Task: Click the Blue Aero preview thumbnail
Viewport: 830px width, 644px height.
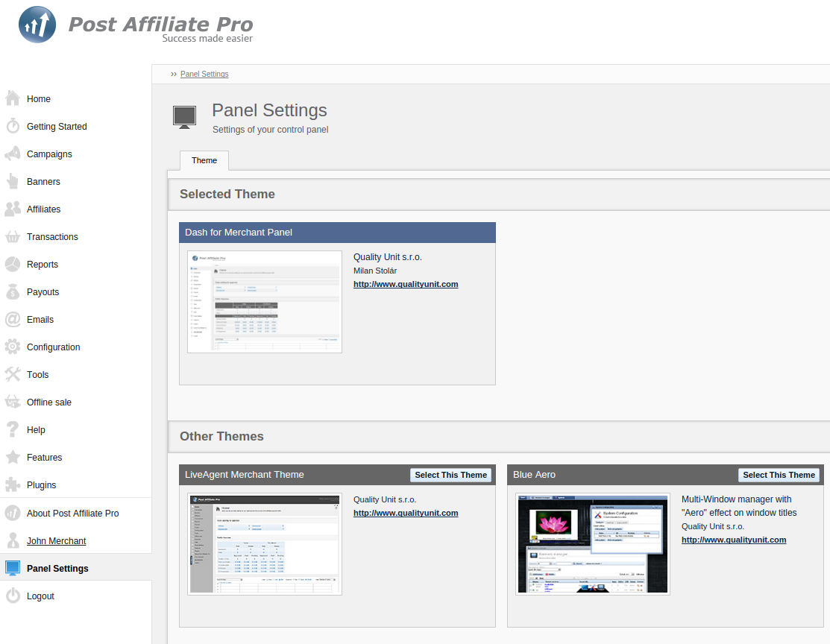Action: (593, 544)
